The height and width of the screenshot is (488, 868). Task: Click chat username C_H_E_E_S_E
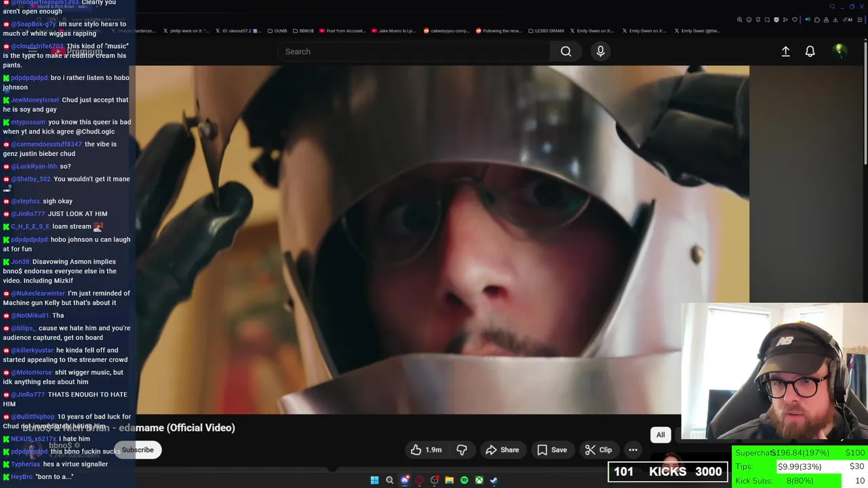pos(31,226)
